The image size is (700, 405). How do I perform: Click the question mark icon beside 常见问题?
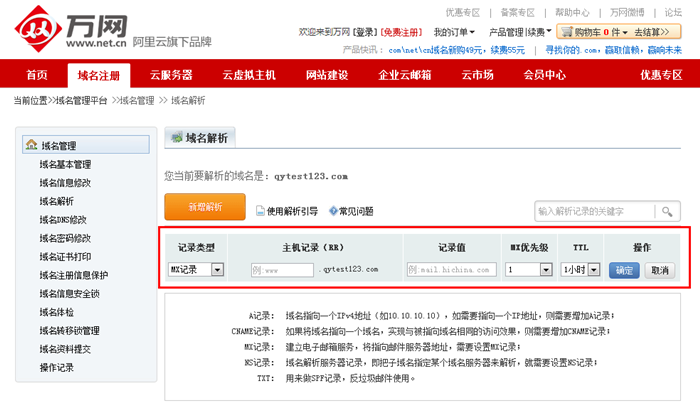coord(333,211)
